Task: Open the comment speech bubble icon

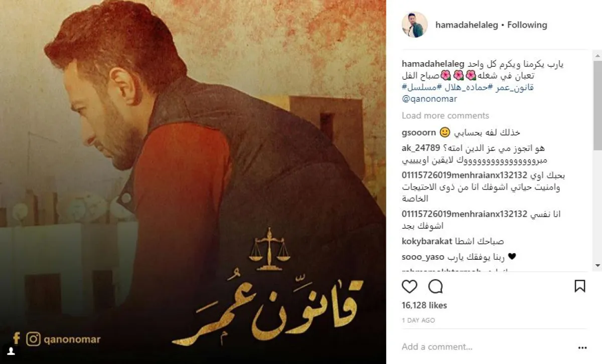Action: 435,286
